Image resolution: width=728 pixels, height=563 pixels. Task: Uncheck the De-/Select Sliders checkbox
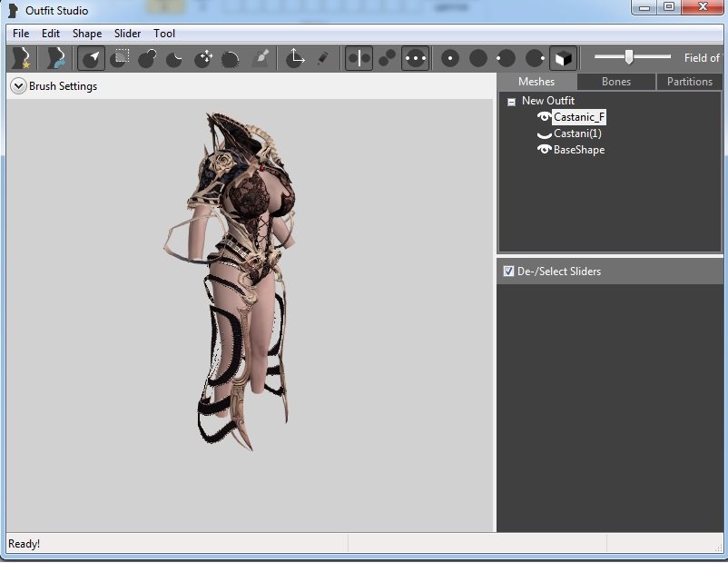click(508, 272)
